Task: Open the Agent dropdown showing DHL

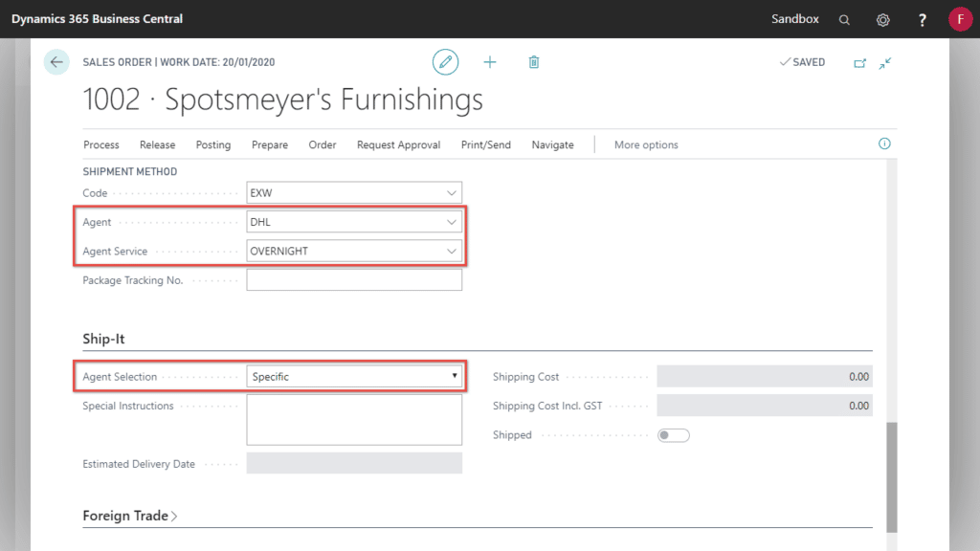Action: click(451, 221)
